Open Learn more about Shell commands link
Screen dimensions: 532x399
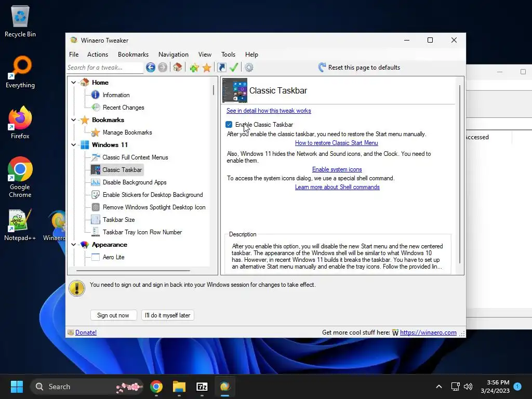pos(337,187)
